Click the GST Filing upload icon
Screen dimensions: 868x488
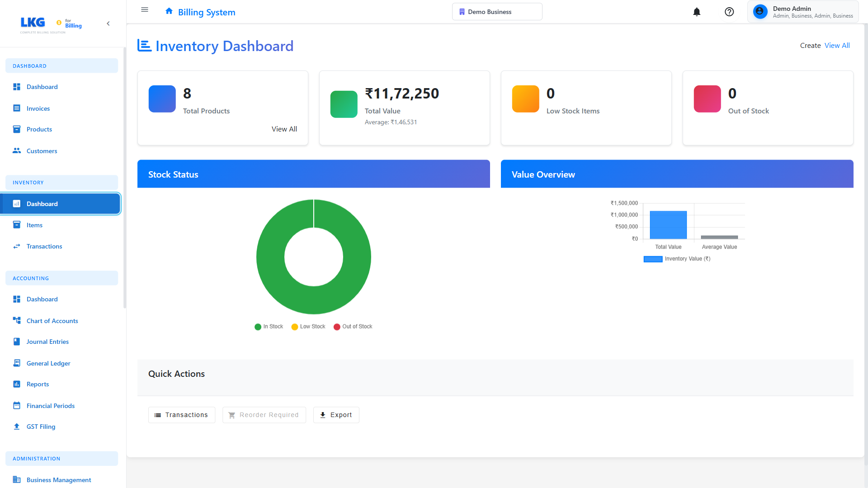tap(16, 426)
